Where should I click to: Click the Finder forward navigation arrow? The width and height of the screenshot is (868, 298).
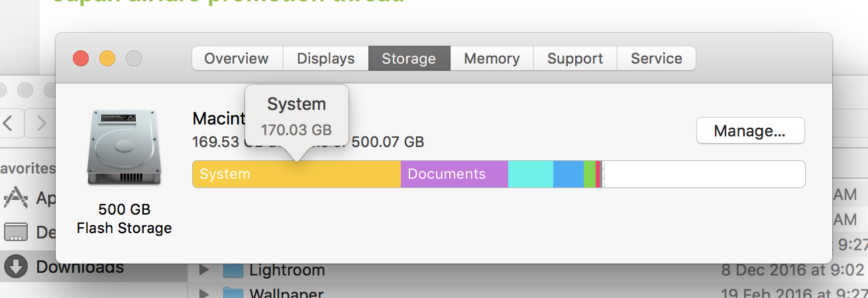(x=41, y=123)
